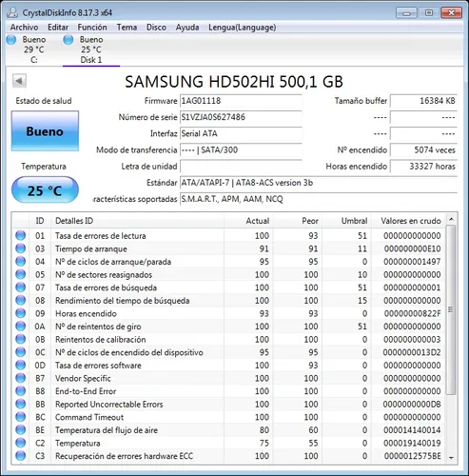Open the Tema menu
Viewport: 469px width, 476px height.
click(127, 28)
